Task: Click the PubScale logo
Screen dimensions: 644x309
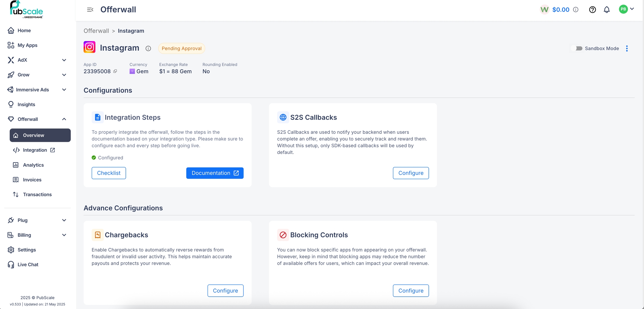Action: tap(26, 10)
